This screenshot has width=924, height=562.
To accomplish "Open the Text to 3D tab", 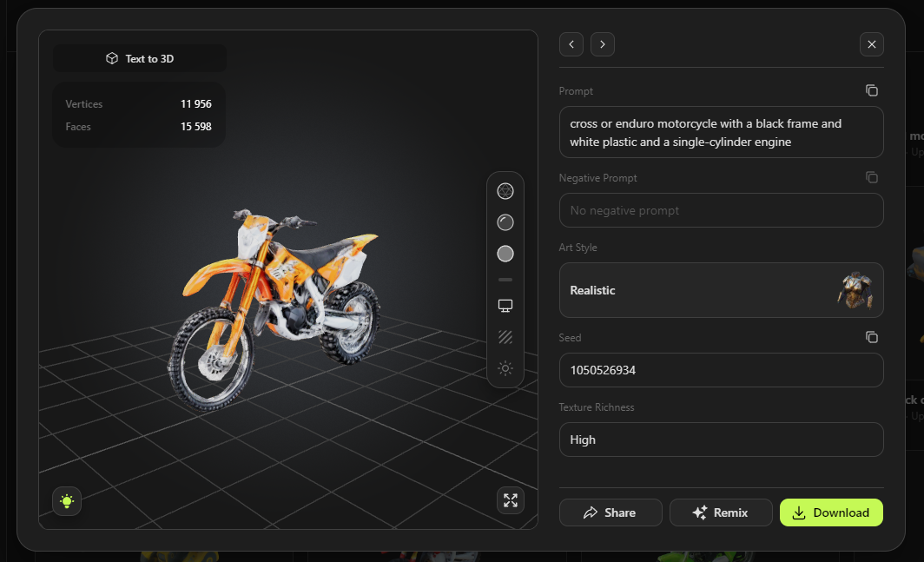I will click(140, 58).
